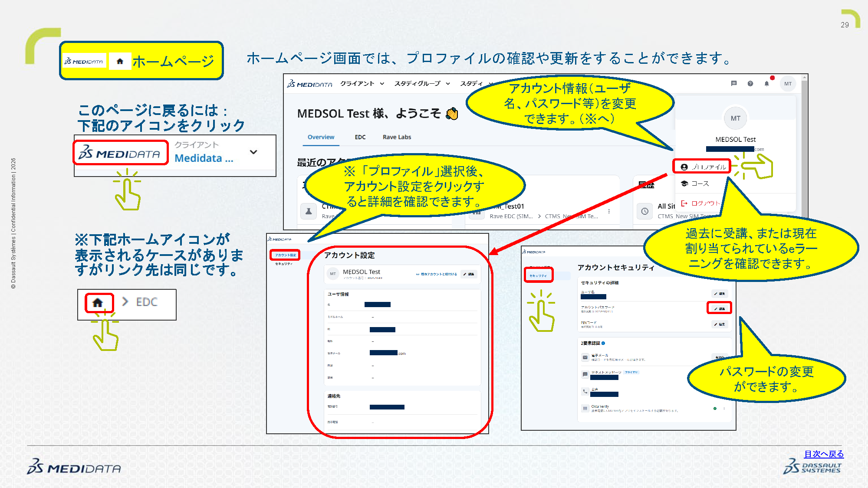Click the clock history icon beside All Sites
868x488 pixels.
coord(645,211)
